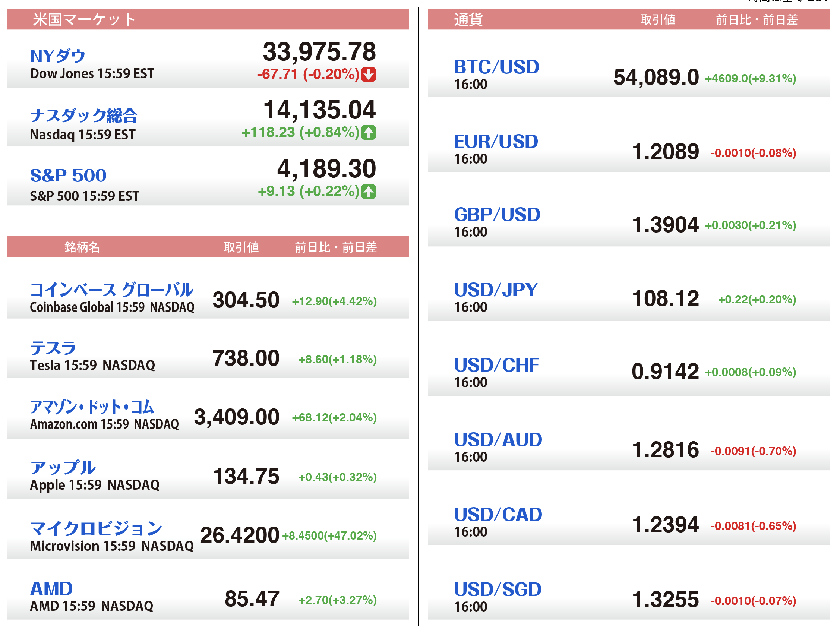
Task: Select the テスラ stock name
Action: 53,348
